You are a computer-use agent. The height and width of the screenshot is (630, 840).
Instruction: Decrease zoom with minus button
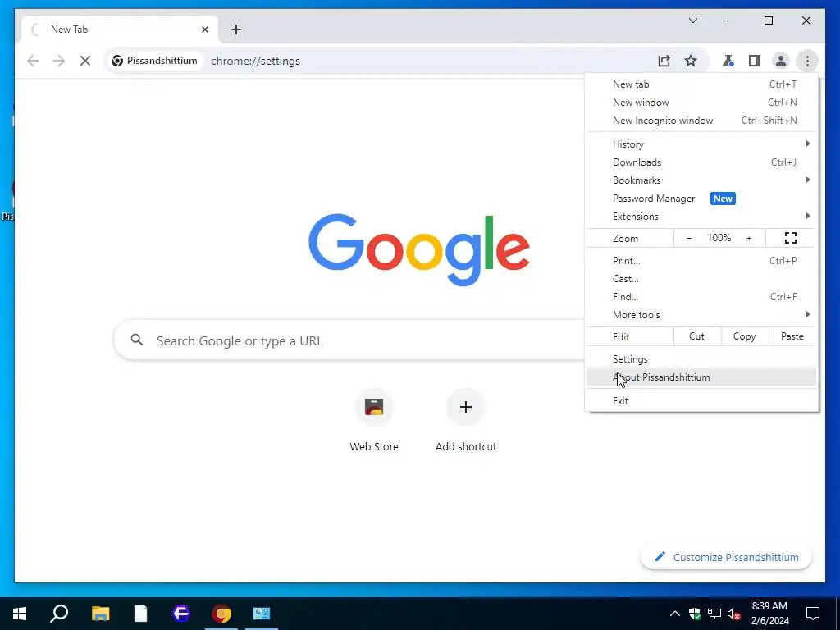[x=689, y=238]
